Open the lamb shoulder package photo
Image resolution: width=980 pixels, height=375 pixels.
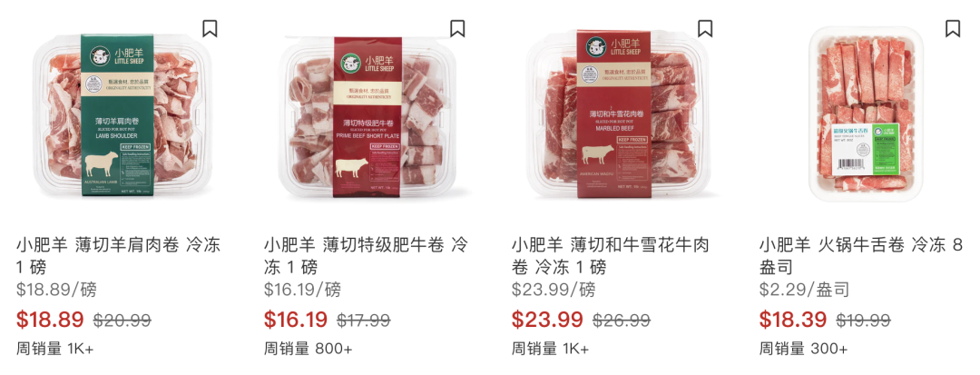pos(117,114)
